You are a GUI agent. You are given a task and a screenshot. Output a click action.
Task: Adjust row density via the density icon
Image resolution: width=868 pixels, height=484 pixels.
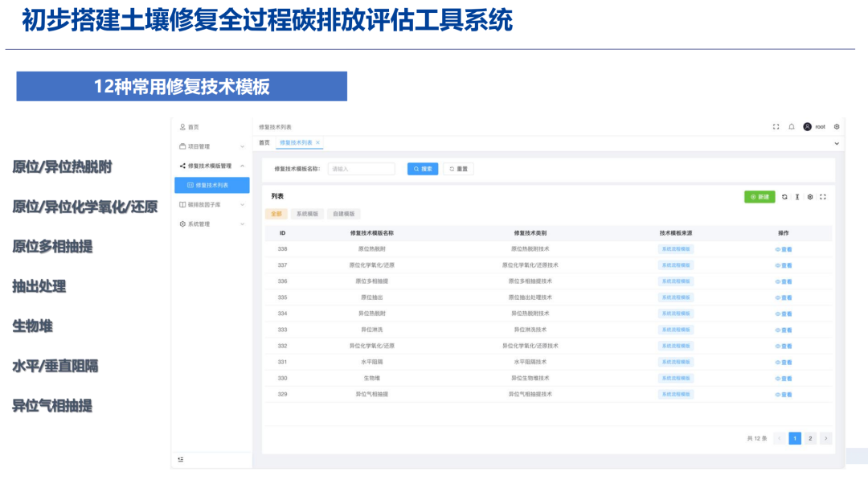[797, 196]
